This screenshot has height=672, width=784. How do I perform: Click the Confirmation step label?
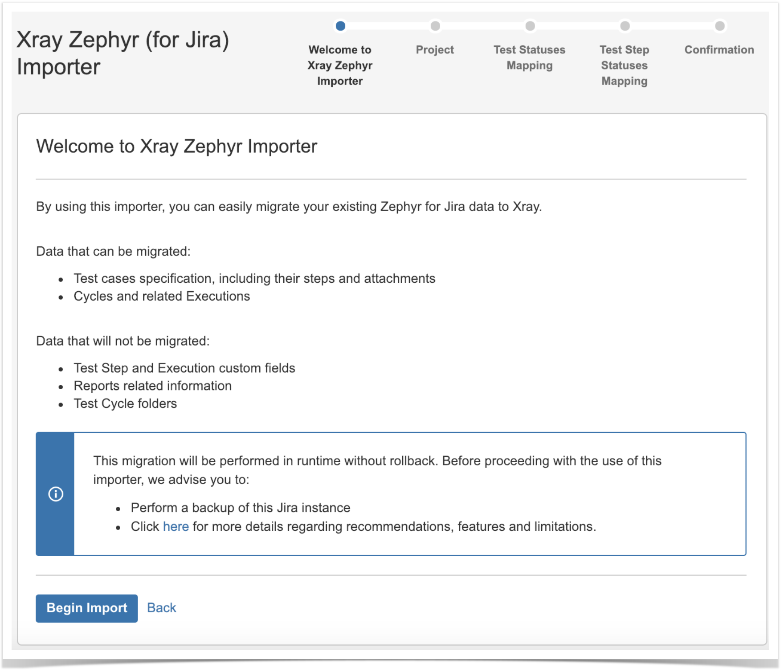point(719,50)
